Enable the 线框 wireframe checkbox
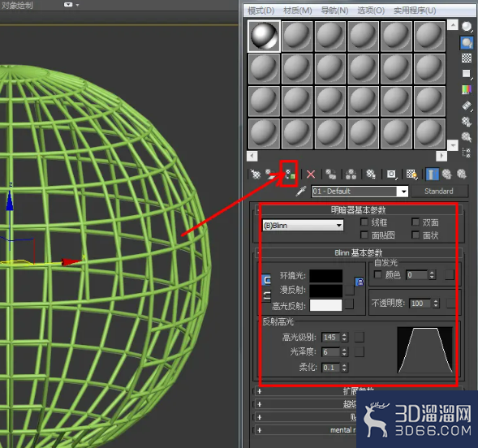This screenshot has width=478, height=448. [x=364, y=222]
